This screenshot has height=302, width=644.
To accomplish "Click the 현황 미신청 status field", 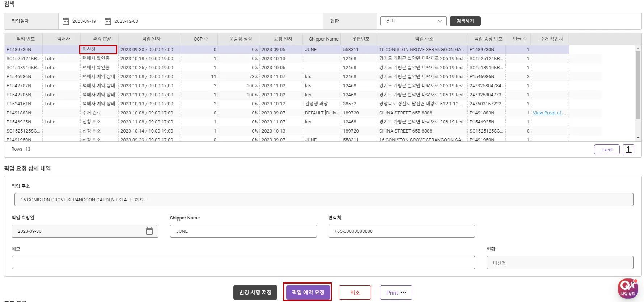I will pyautogui.click(x=560, y=263).
